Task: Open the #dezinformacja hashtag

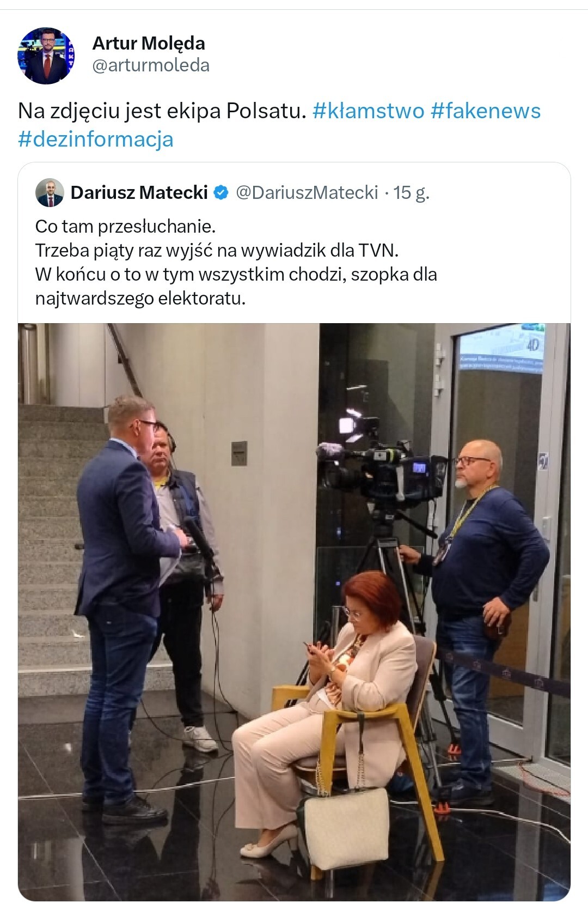Action: (x=96, y=139)
